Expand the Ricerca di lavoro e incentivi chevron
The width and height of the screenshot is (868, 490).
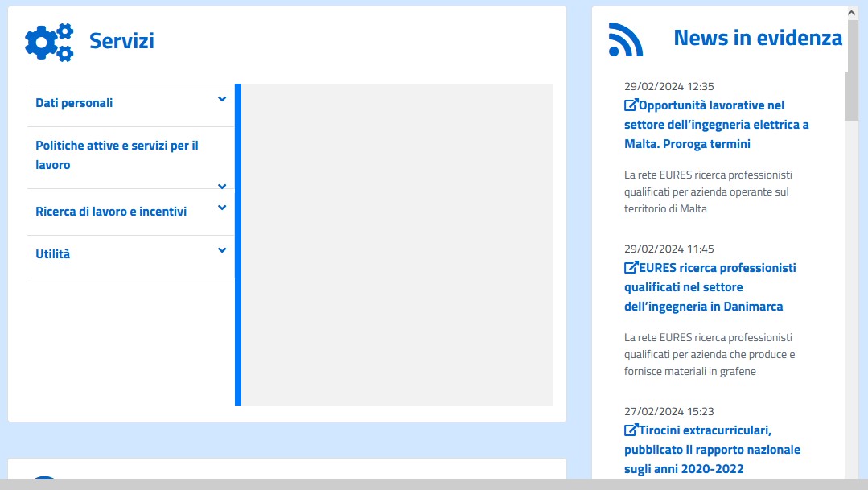222,208
